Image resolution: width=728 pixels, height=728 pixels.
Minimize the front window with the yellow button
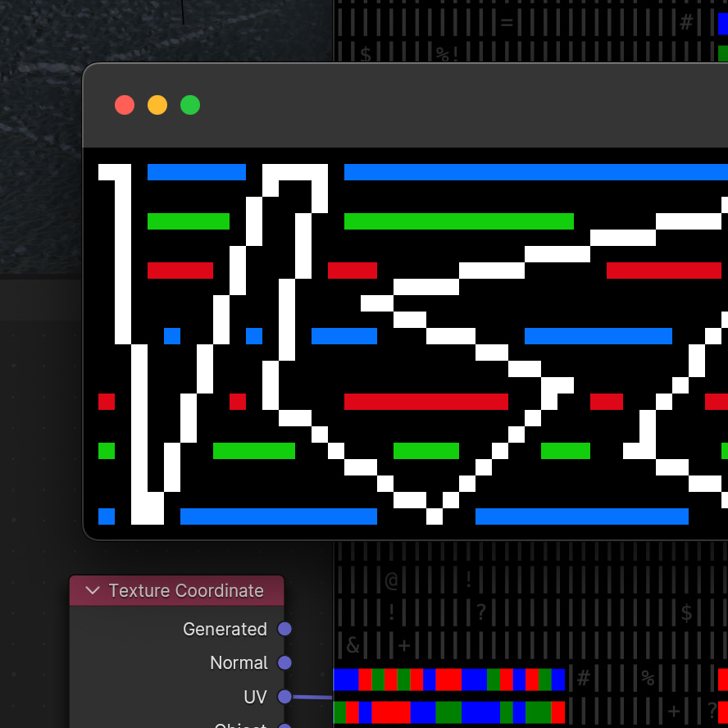[x=157, y=105]
